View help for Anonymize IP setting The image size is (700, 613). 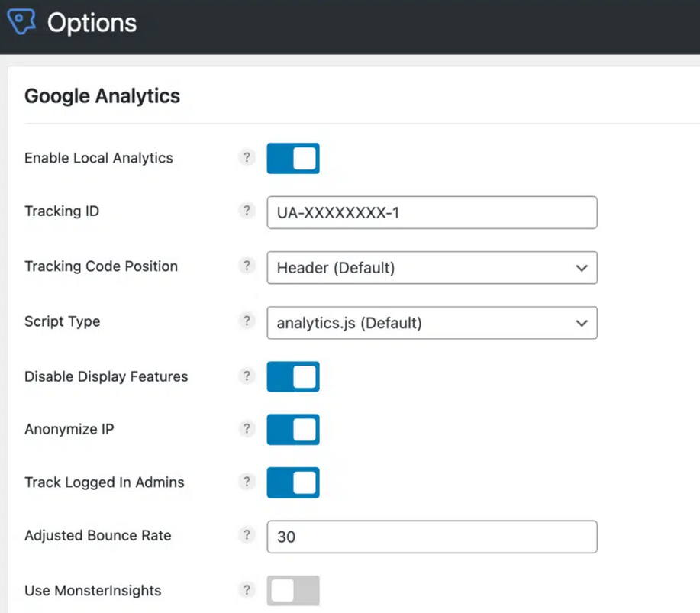[x=247, y=429]
